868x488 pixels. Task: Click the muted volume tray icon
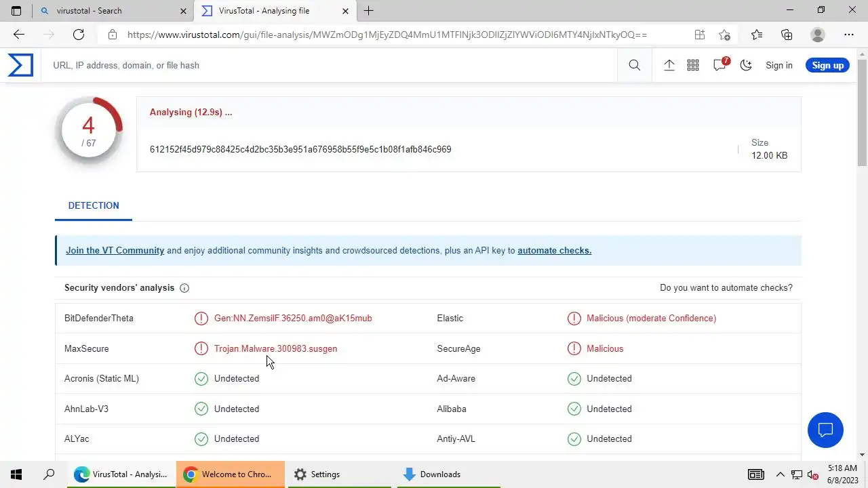click(812, 474)
